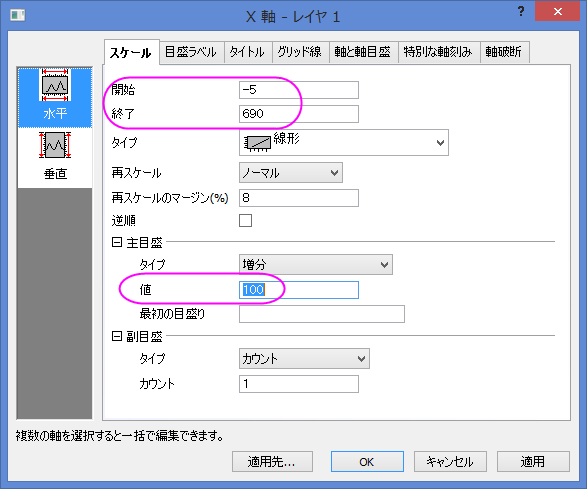Click the OK button
This screenshot has height=489, width=587.
click(367, 462)
